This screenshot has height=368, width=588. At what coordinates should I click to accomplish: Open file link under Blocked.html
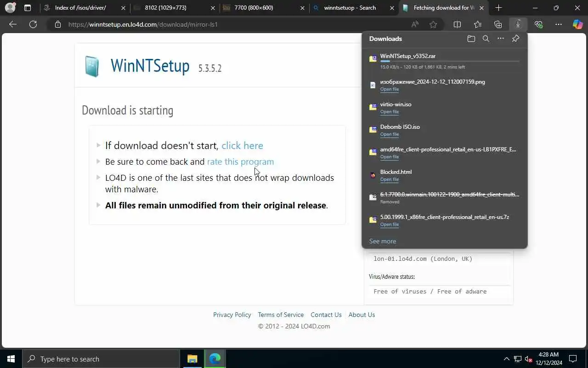[389, 179]
